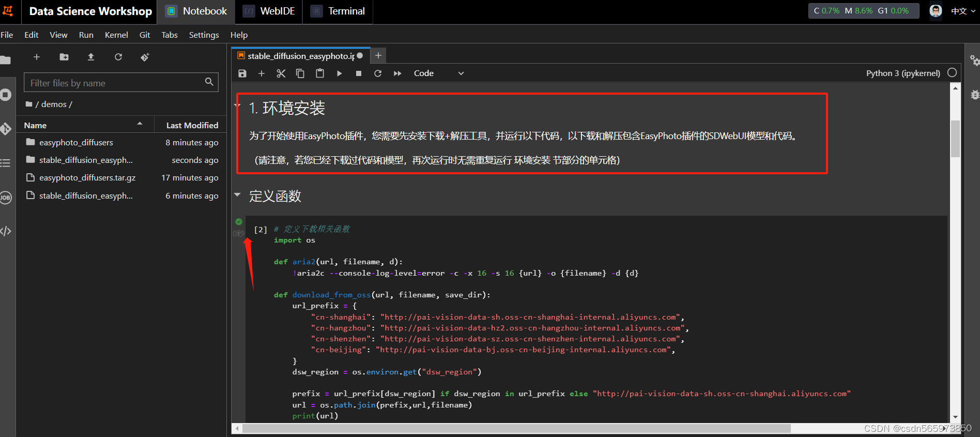
Task: Add a new tab next to the notebook
Action: 378,55
